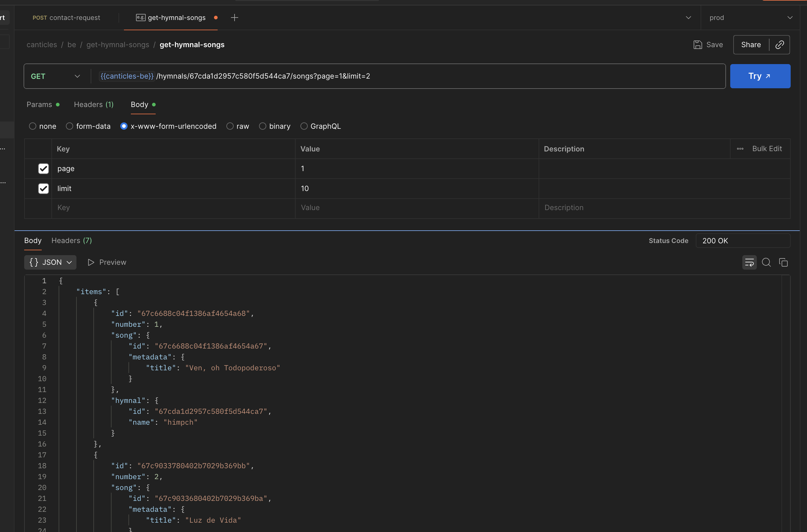Open the JSON format dropdown

click(50, 262)
